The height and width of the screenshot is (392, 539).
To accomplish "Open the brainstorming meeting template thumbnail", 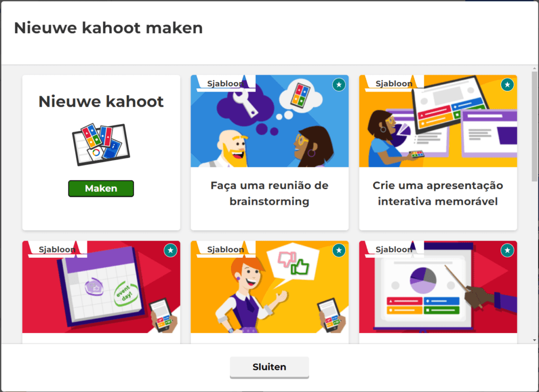I will (x=269, y=121).
